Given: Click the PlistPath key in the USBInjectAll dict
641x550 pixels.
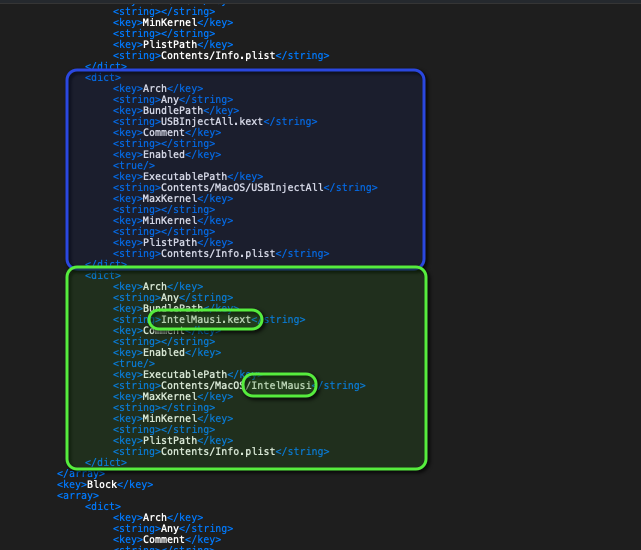Looking at the screenshot, I should tap(173, 242).
